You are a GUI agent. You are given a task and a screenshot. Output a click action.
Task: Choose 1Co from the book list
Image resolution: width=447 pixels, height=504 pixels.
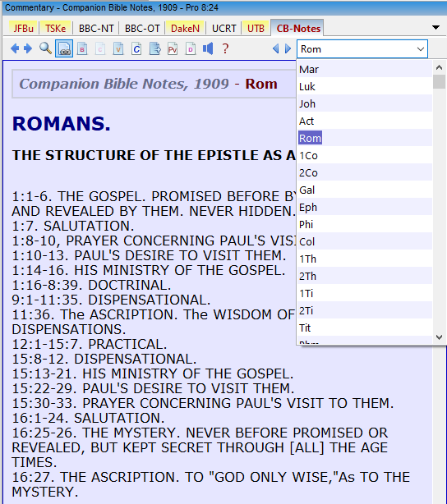point(365,156)
